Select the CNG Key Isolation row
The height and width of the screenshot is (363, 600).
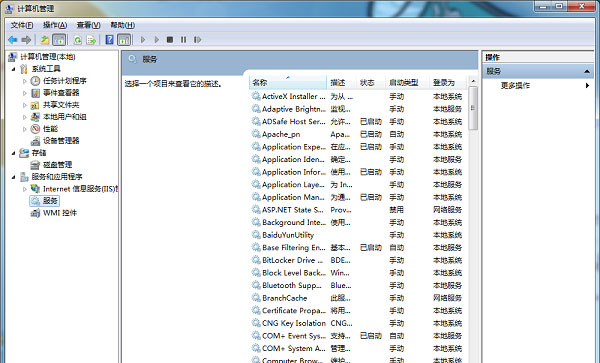tap(359, 324)
